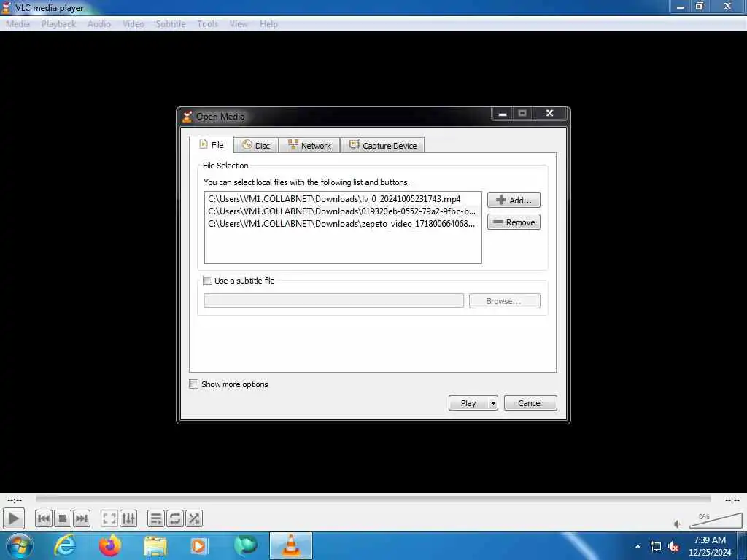This screenshot has width=747, height=560.
Task: Select the lv_0_20241005231743.mp4 file entry
Action: click(343, 199)
